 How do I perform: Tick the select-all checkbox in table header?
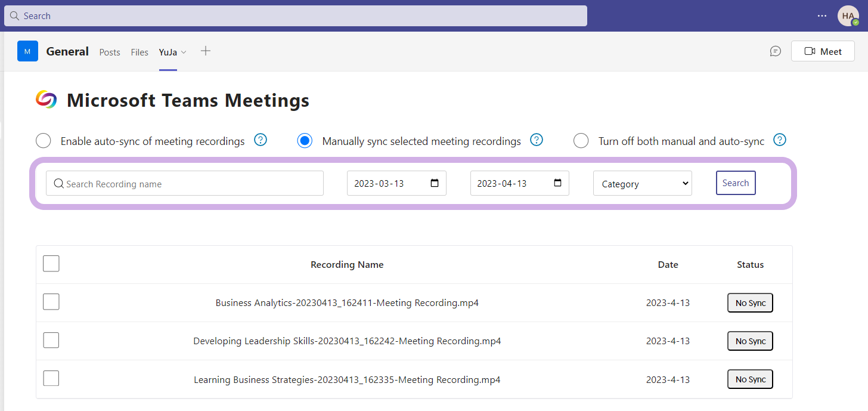click(x=51, y=264)
